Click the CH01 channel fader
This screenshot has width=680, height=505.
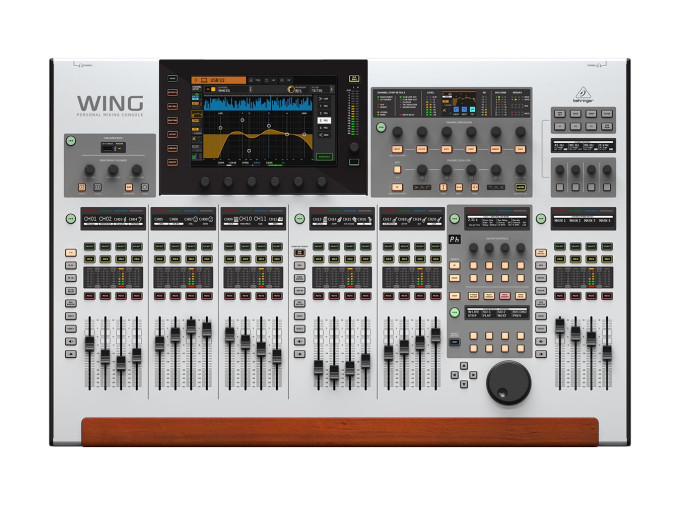89,343
